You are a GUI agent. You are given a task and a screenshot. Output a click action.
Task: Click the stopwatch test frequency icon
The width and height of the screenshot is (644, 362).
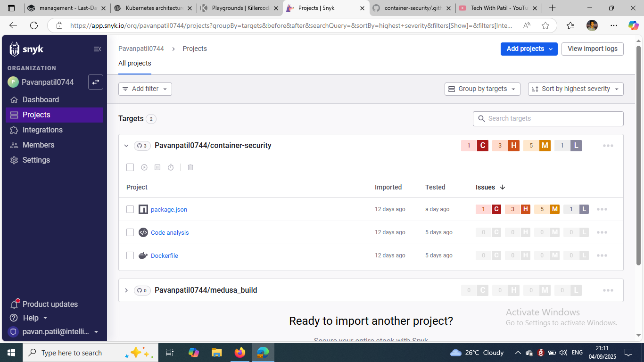pos(171,167)
